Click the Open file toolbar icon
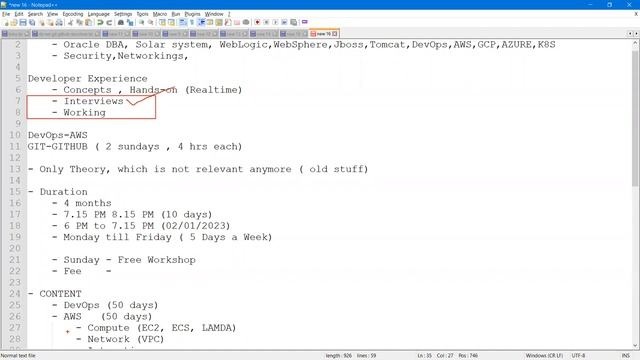 pos(14,22)
